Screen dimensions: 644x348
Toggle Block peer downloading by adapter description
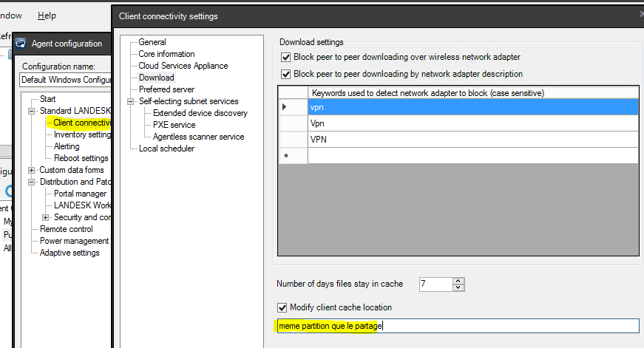coord(285,74)
